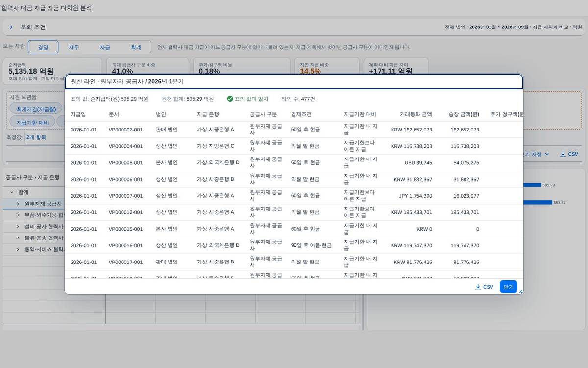The width and height of the screenshot is (588, 368).
Task: Click document cell VP000005-001
Action: tap(126, 162)
